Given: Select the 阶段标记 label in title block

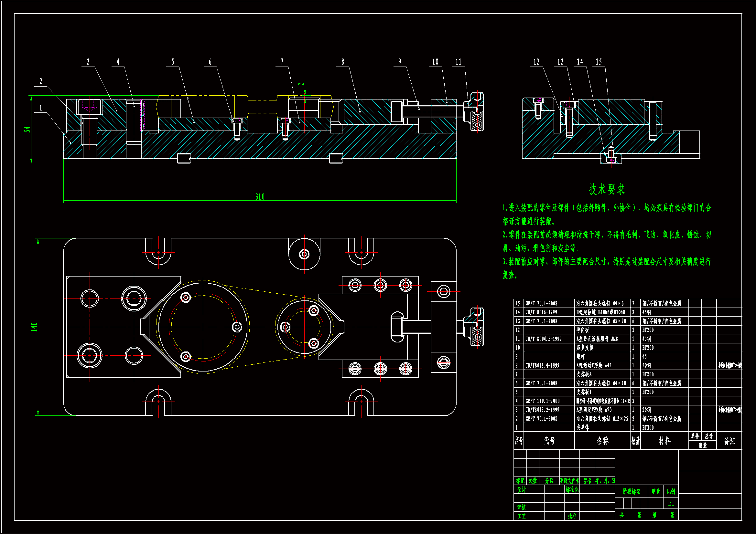Looking at the screenshot, I should tap(631, 492).
